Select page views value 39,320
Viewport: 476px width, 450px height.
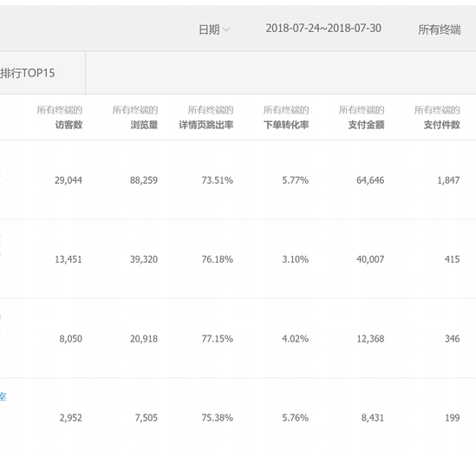pyautogui.click(x=144, y=259)
